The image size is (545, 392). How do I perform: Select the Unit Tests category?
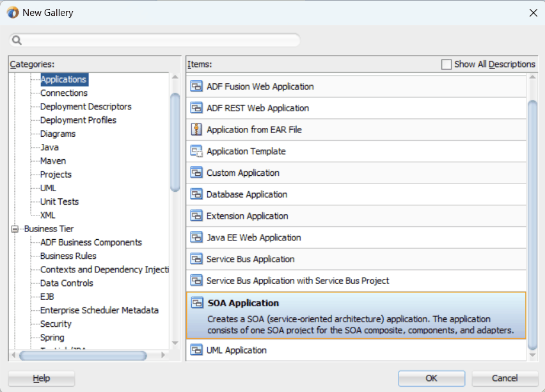pyautogui.click(x=59, y=201)
